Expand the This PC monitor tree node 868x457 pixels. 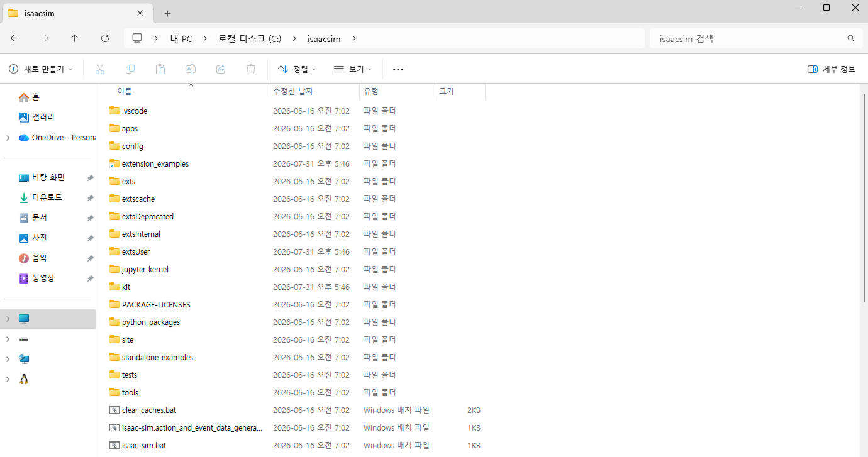click(8, 319)
